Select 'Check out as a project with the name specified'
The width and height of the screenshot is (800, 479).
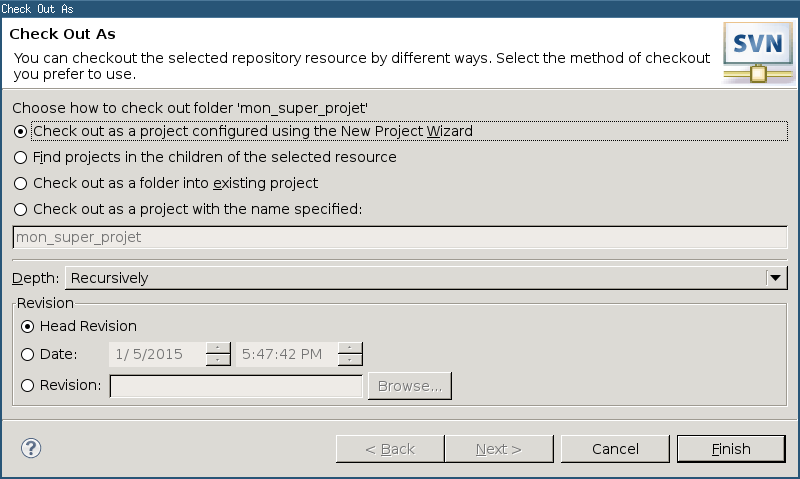click(x=20, y=210)
